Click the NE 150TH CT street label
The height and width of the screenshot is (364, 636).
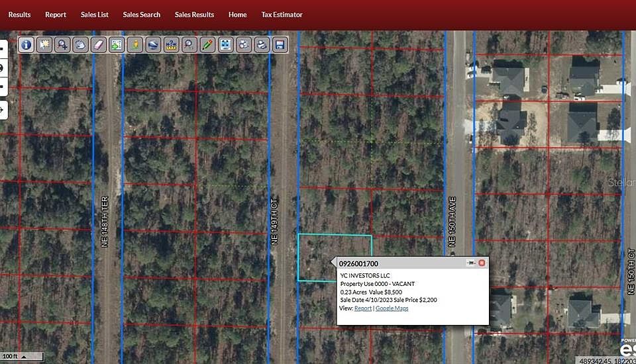tap(631, 271)
